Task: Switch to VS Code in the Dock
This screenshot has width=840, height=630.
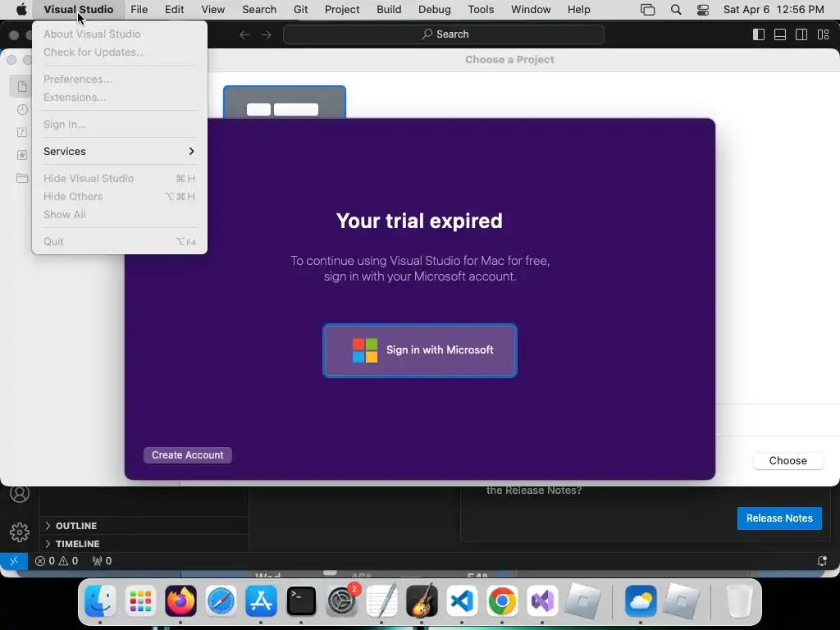Action: pos(462,600)
